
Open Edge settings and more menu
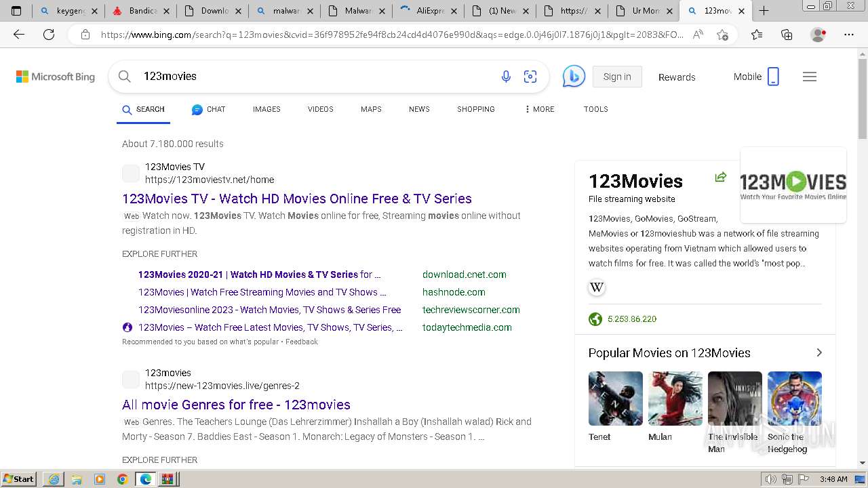coord(849,35)
